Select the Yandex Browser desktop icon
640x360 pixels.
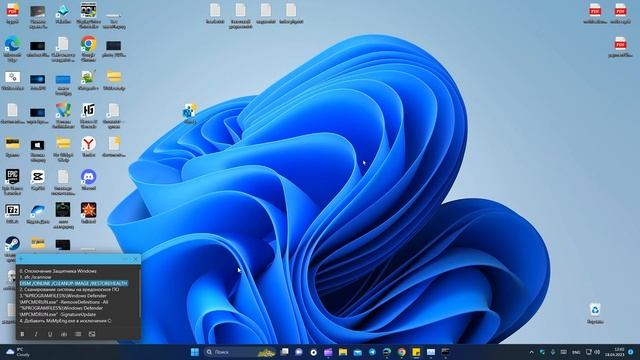point(88,147)
